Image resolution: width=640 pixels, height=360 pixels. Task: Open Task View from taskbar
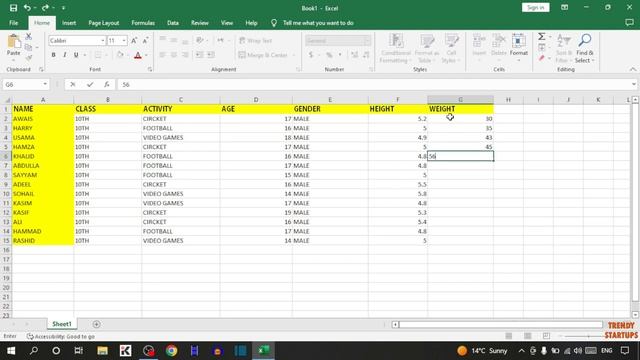click(78, 351)
